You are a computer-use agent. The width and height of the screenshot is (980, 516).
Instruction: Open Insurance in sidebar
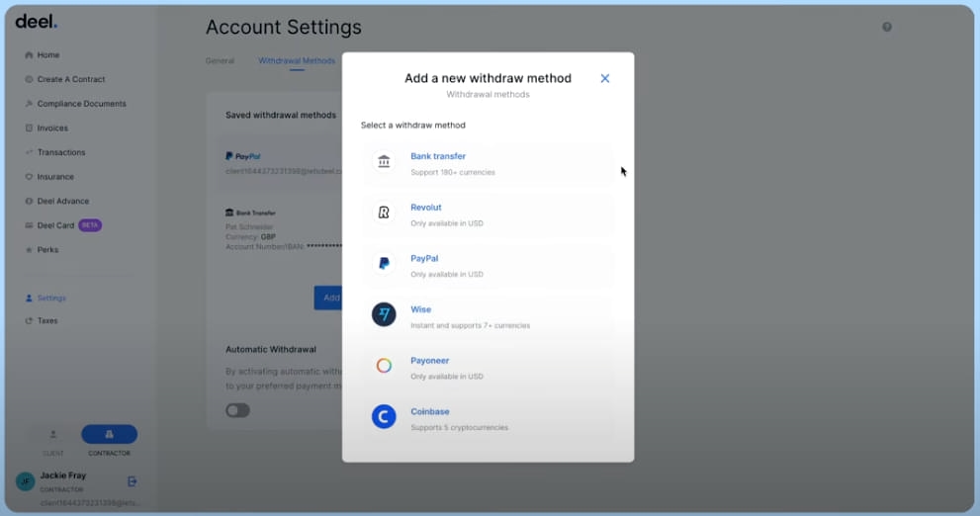[55, 177]
